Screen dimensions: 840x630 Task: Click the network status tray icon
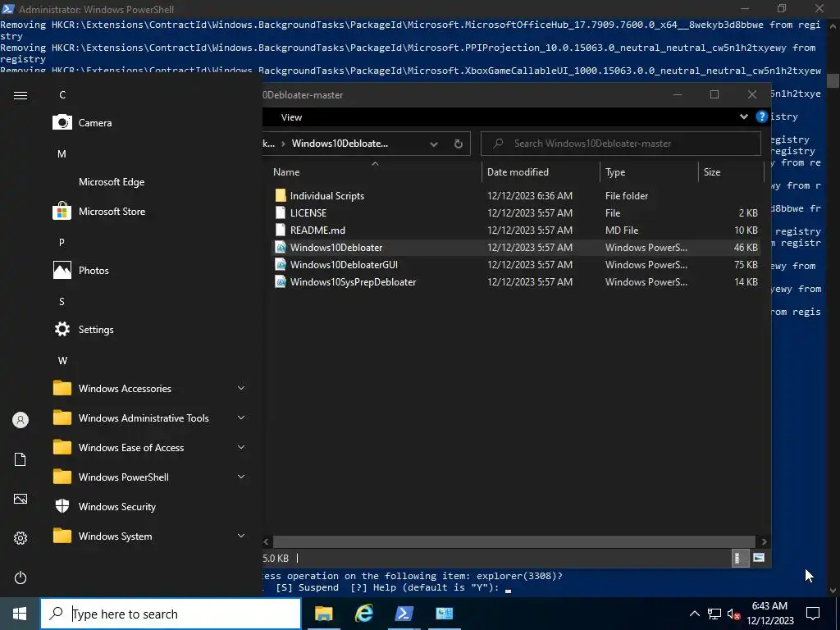[714, 614]
